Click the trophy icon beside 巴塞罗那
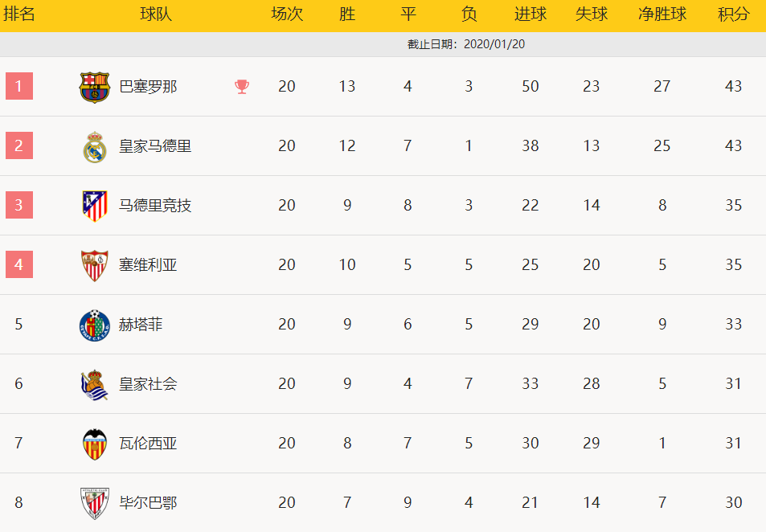This screenshot has width=766, height=532. click(x=242, y=87)
